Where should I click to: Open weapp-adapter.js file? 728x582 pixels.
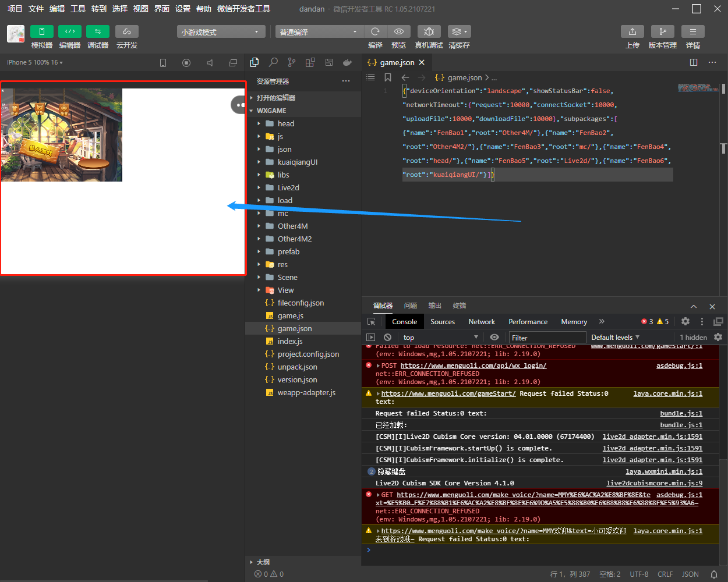pos(303,392)
